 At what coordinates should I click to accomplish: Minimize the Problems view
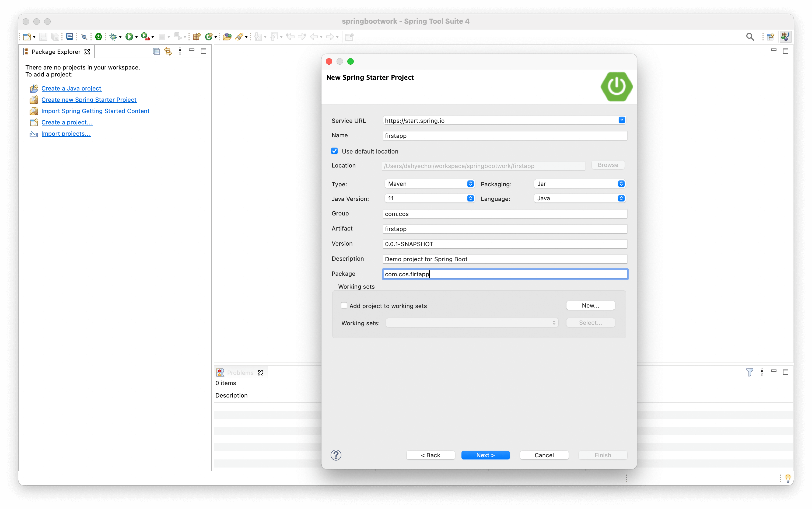pos(774,371)
